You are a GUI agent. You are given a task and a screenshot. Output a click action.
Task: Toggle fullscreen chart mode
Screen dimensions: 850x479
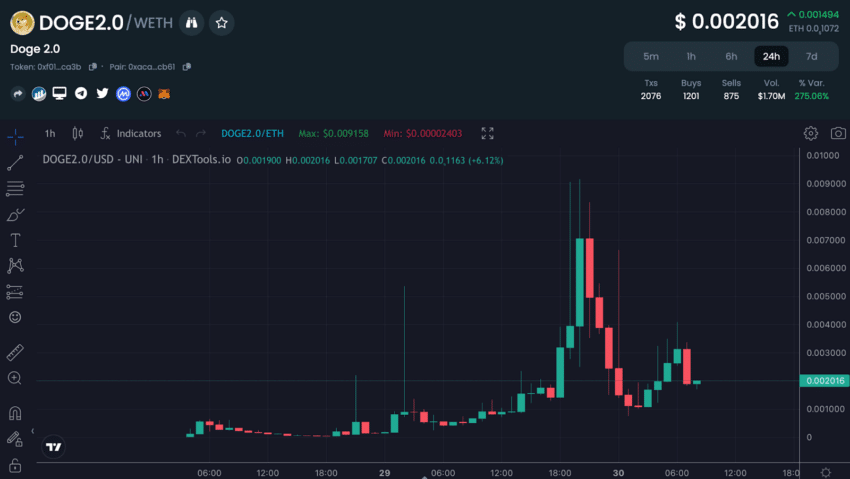[487, 133]
